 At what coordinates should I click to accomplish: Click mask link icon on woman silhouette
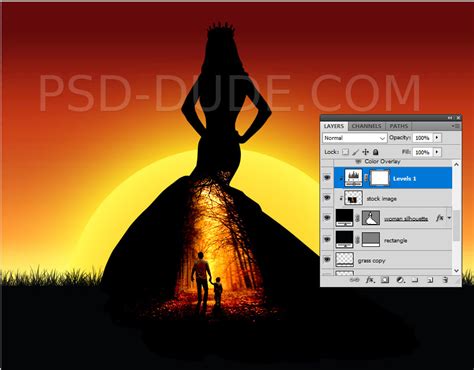pos(358,218)
